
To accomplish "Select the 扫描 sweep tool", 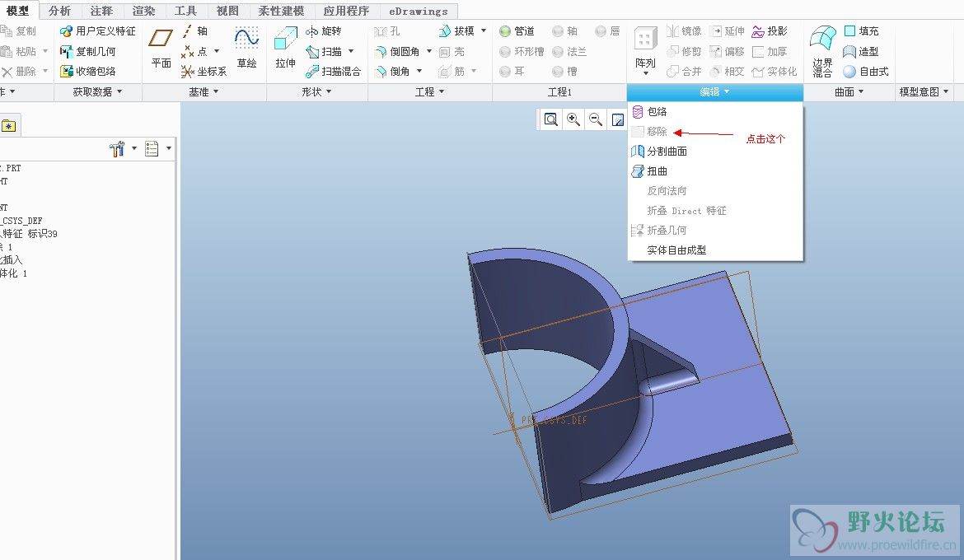I will [x=323, y=52].
